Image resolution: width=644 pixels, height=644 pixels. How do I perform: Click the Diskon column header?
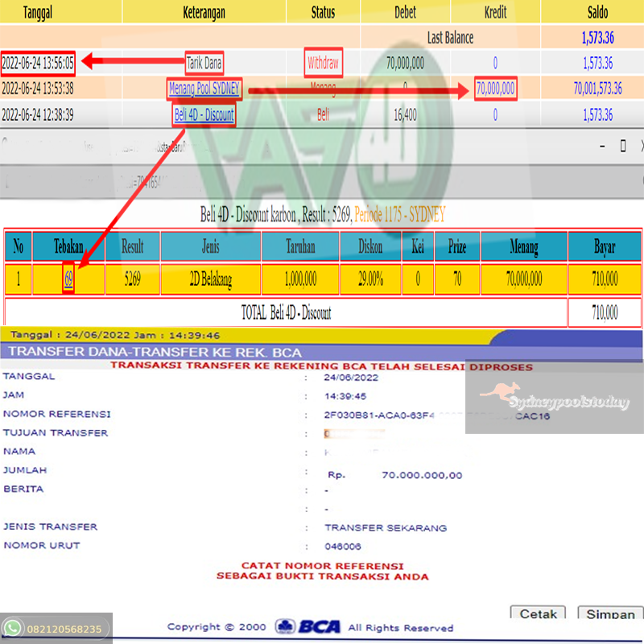pyautogui.click(x=370, y=246)
